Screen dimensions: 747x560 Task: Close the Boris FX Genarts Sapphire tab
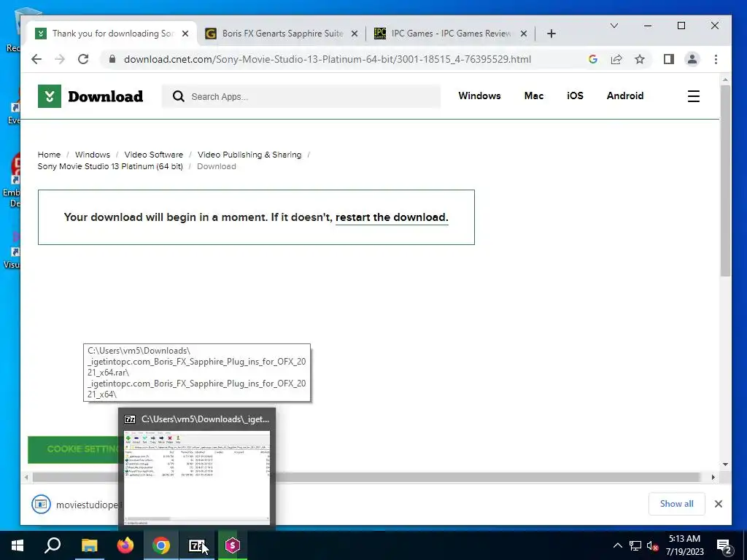[x=355, y=34]
